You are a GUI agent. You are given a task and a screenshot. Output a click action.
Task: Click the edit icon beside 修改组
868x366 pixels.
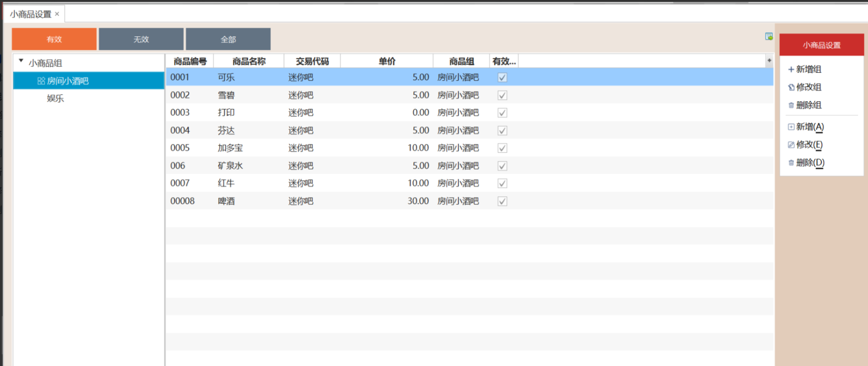(x=791, y=88)
